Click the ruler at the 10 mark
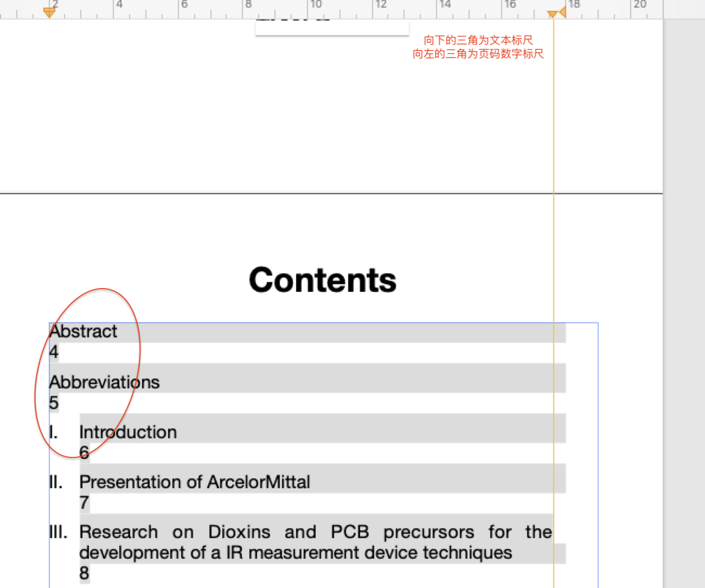 pyautogui.click(x=315, y=5)
